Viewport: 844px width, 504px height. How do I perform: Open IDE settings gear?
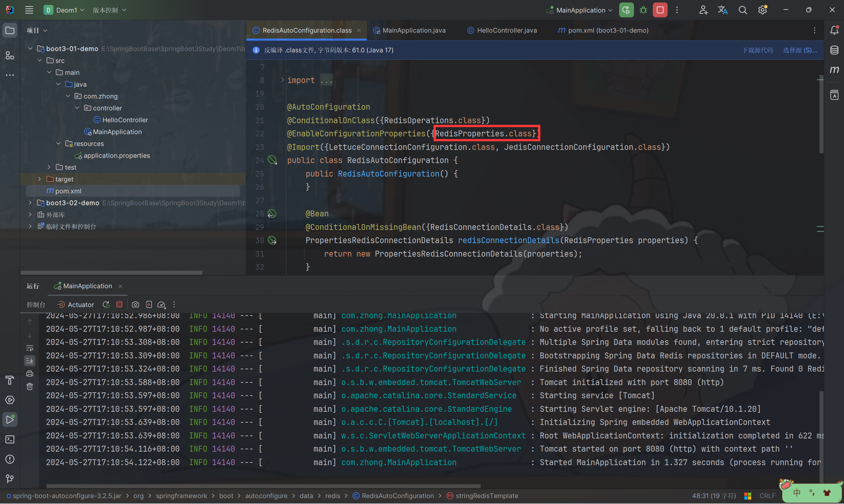(x=763, y=10)
